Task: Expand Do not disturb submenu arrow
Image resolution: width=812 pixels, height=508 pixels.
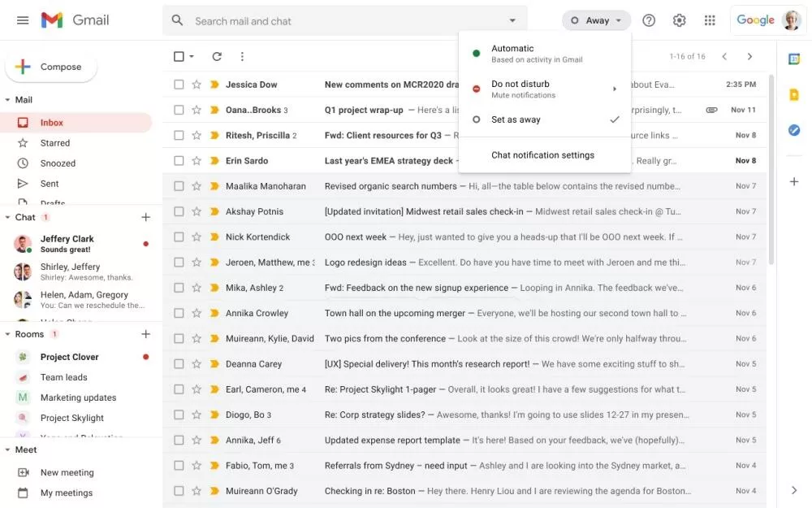Action: (614, 89)
